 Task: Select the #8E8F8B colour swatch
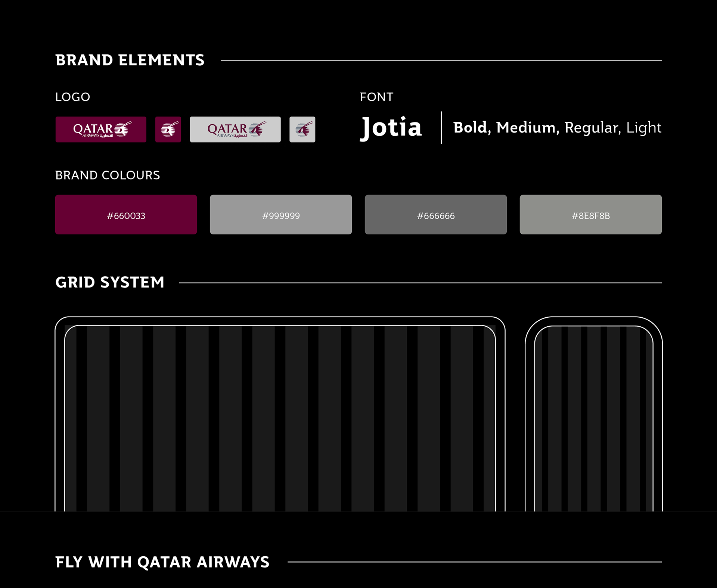click(x=591, y=215)
